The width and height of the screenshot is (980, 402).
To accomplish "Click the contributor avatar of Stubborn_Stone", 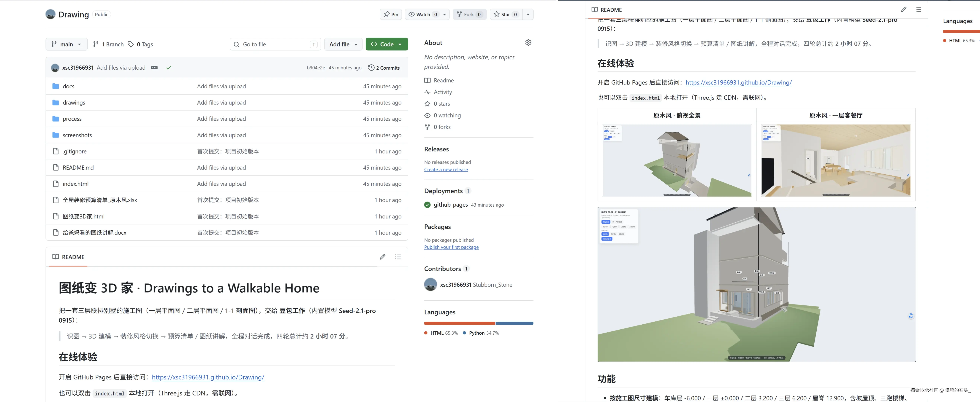I will pos(431,285).
